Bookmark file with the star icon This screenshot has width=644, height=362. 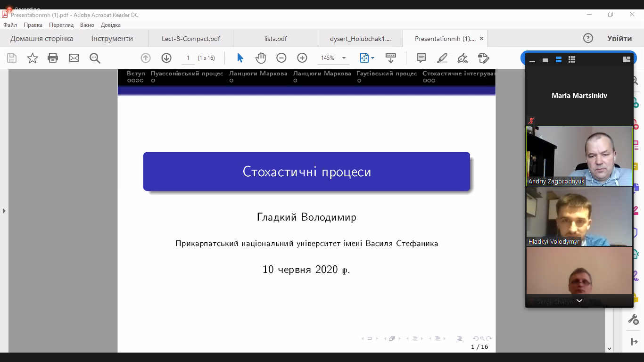(x=33, y=58)
